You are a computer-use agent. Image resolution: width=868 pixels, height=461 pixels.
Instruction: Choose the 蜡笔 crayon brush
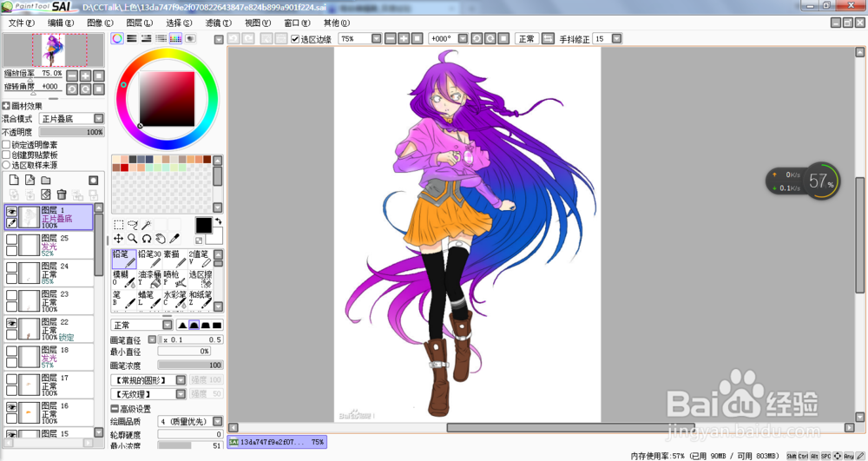(149, 300)
